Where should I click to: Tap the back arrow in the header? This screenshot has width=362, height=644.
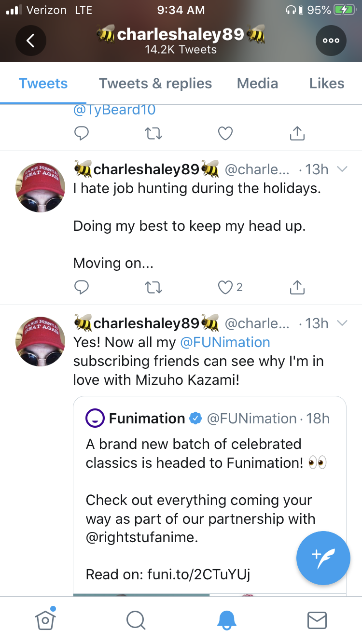click(30, 41)
